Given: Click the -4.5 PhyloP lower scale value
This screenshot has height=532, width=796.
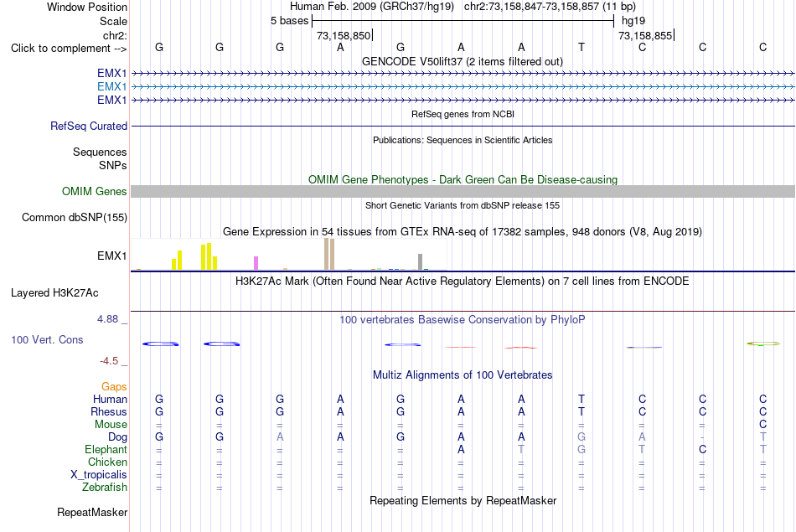Looking at the screenshot, I should [109, 361].
